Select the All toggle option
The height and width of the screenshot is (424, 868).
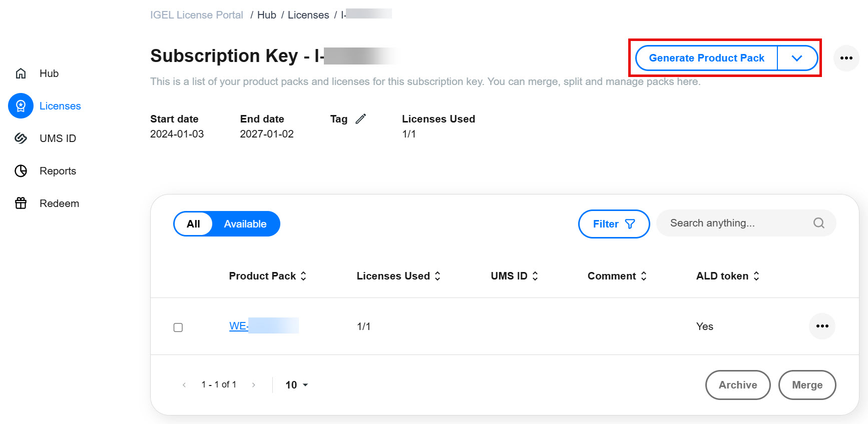193,223
